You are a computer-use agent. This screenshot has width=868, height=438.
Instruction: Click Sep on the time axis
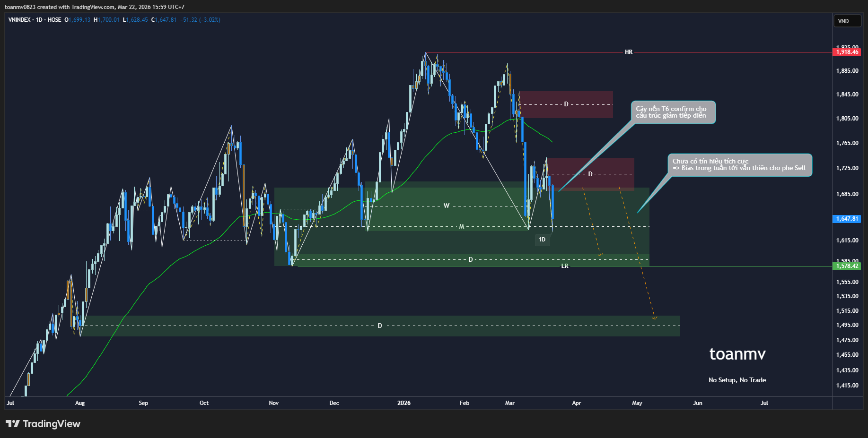pyautogui.click(x=143, y=403)
